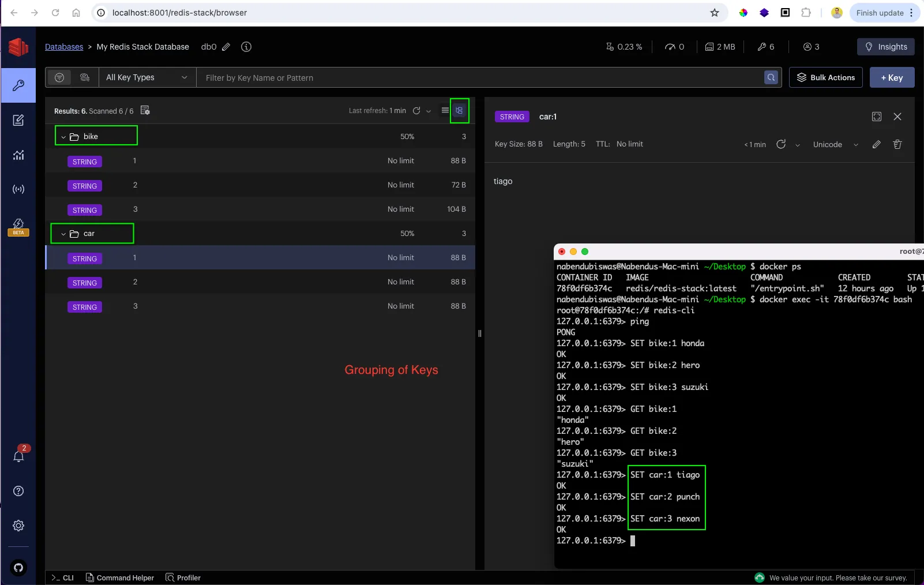Open Bulk Actions
The height and width of the screenshot is (585, 924).
coord(826,77)
